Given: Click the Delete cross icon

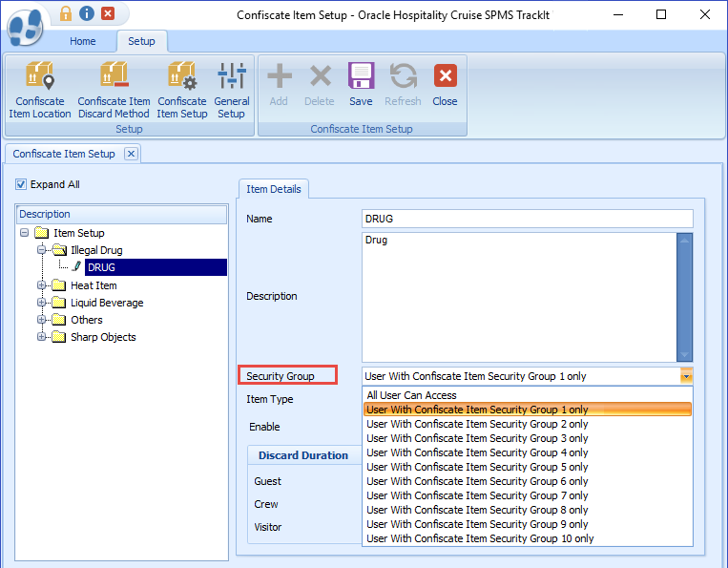Looking at the screenshot, I should click(320, 75).
